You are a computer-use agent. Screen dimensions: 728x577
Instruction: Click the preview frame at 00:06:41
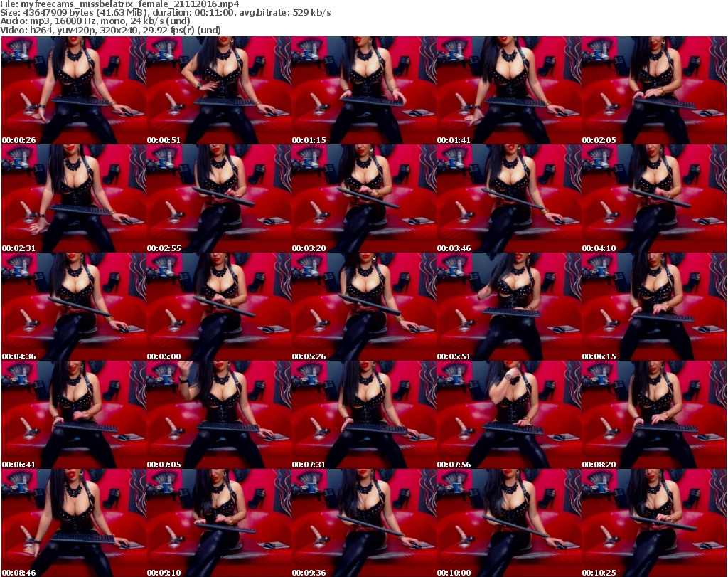(74, 415)
